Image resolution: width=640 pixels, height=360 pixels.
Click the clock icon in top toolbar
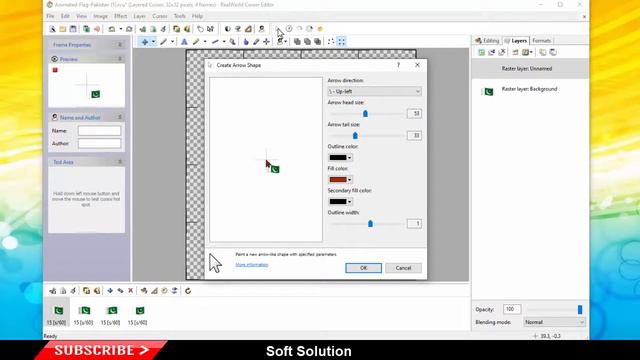(x=289, y=29)
